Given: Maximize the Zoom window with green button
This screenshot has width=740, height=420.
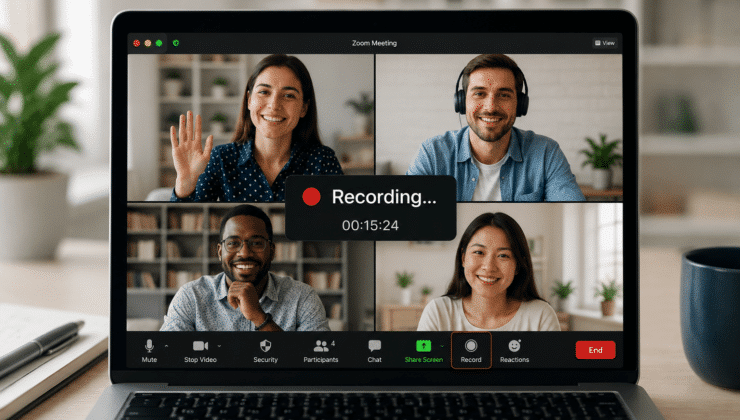Looking at the screenshot, I should 159,43.
